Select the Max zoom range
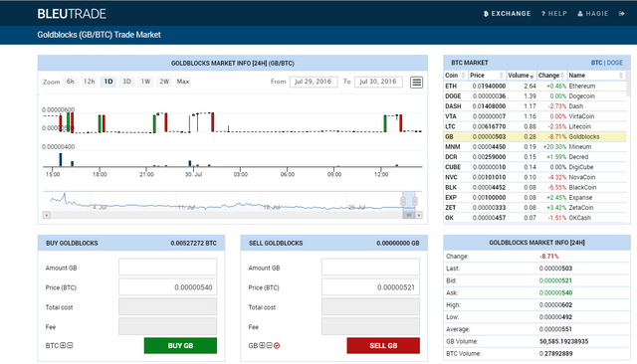The image size is (637, 364). (183, 82)
